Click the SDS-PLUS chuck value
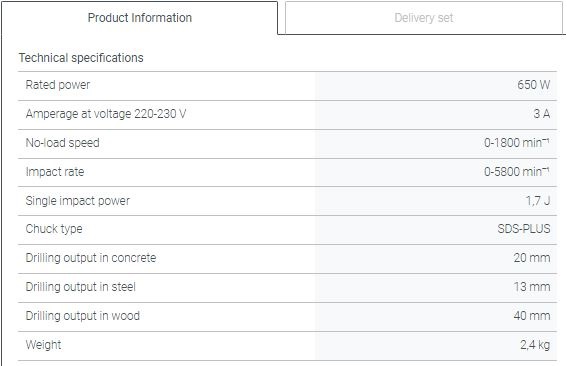Viewport: 567px width, 366px height. pyautogui.click(x=524, y=229)
